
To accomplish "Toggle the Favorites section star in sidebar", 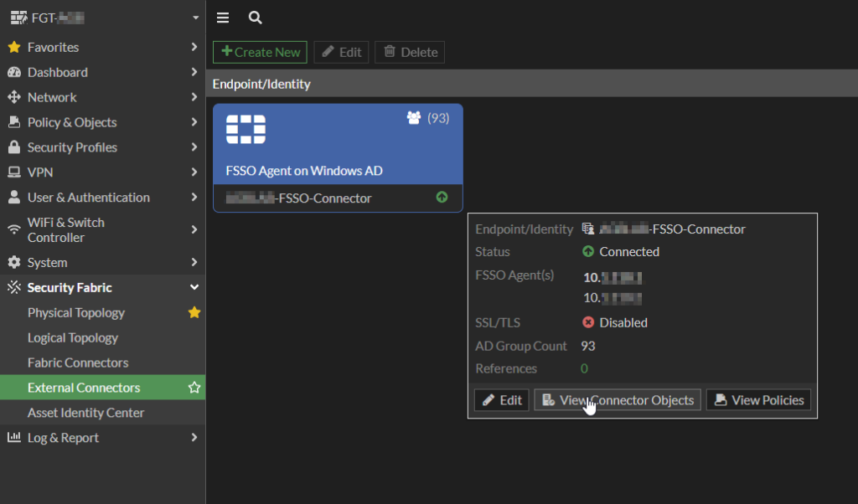I will pyautogui.click(x=15, y=47).
